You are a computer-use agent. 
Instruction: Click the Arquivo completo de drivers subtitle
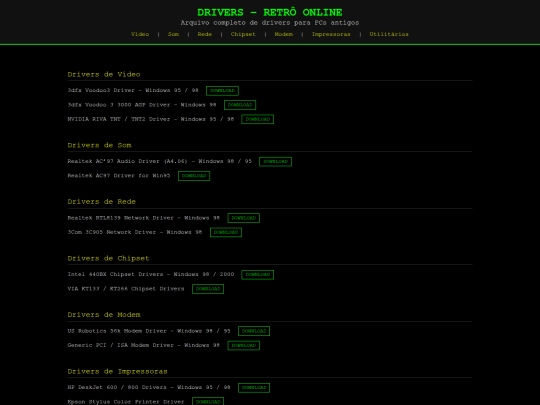tap(270, 23)
